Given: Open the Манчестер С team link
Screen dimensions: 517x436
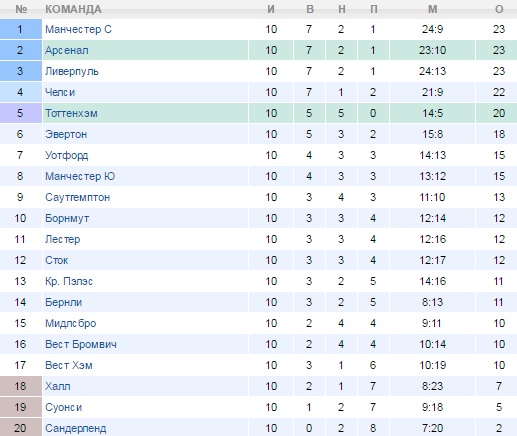Looking at the screenshot, I should click(x=78, y=29).
